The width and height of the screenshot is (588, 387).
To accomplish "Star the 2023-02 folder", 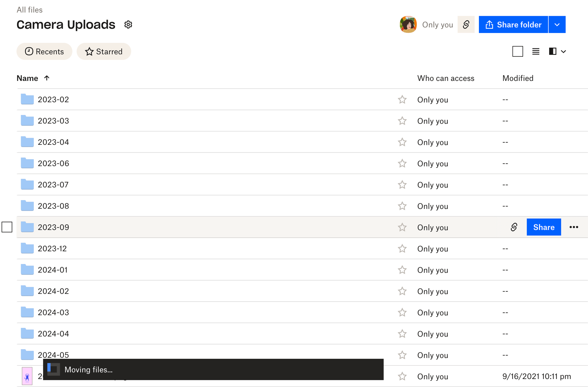I will pos(402,99).
